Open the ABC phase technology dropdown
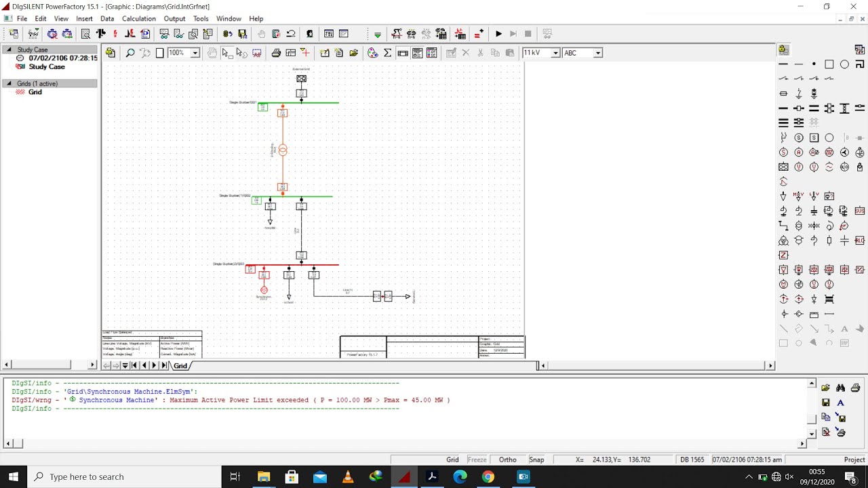 pos(597,53)
